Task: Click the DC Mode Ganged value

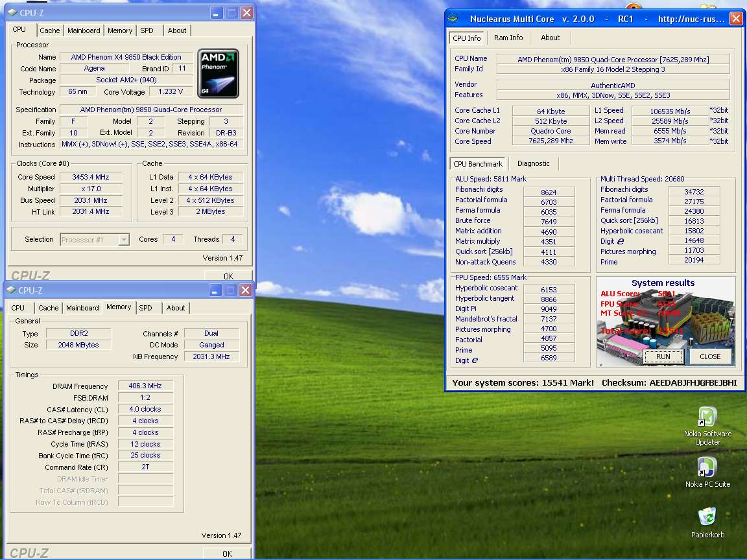Action: (211, 345)
